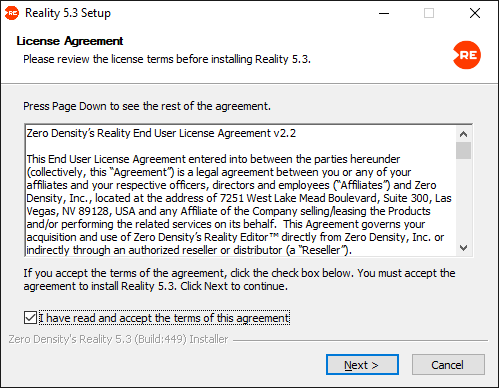499x388 pixels.
Task: Click the scrollbar track below the thumb
Action: pos(463,200)
